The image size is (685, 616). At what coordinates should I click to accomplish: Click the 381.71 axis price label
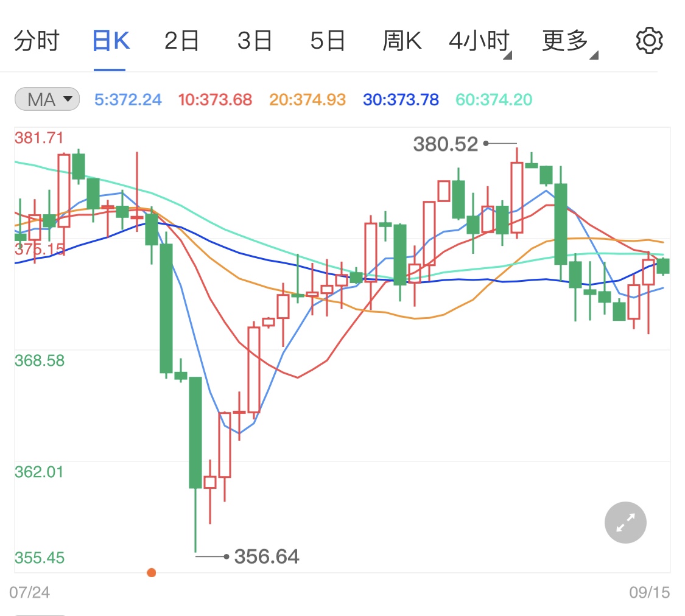pos(39,138)
